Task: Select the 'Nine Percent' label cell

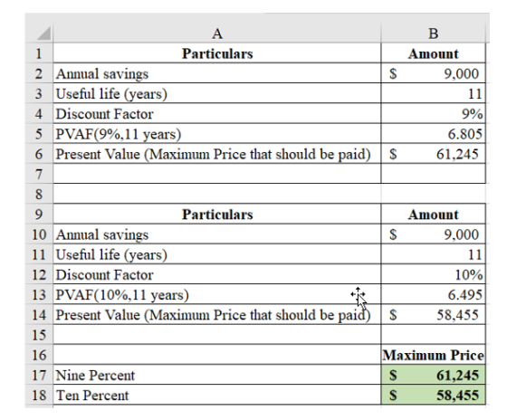Action: click(x=217, y=375)
